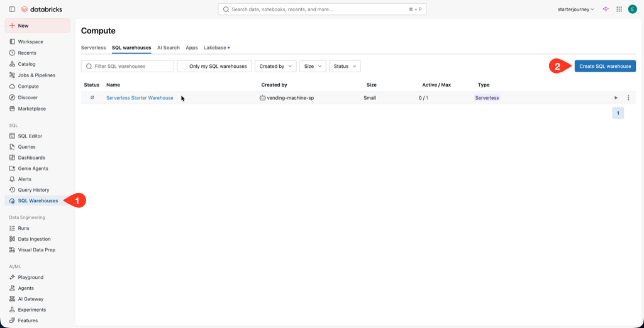Start the Serverless Starter Warehouse play icon

pos(616,97)
